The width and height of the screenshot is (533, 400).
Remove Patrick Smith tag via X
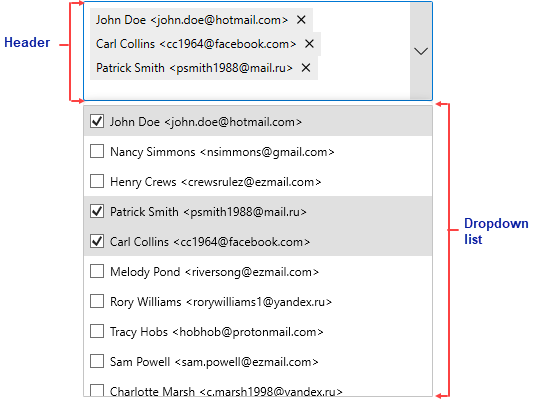[x=306, y=68]
